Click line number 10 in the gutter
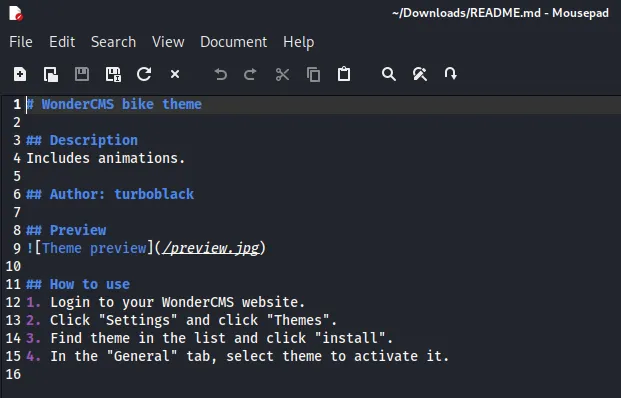 coord(13,266)
